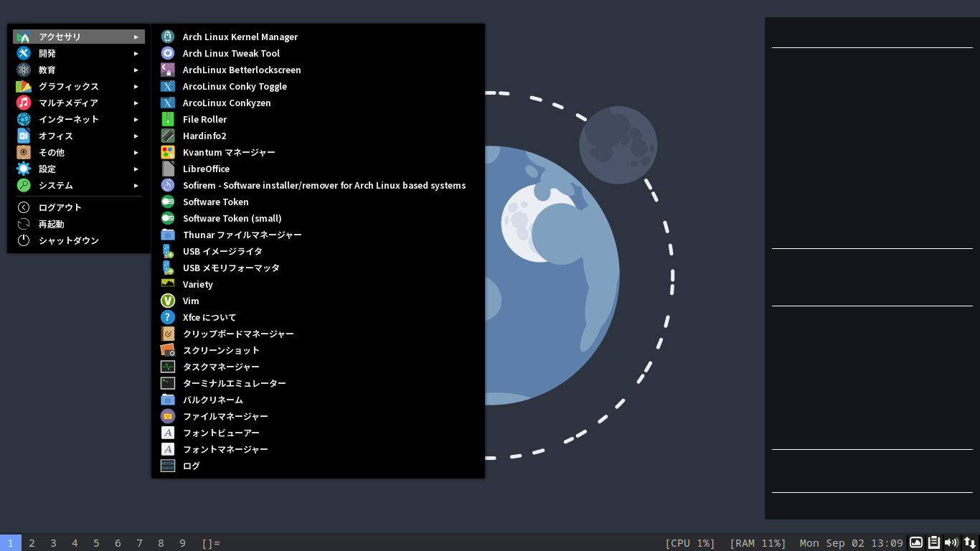Launch Variety via its icon
Screen dimensions: 980x551
[x=168, y=284]
